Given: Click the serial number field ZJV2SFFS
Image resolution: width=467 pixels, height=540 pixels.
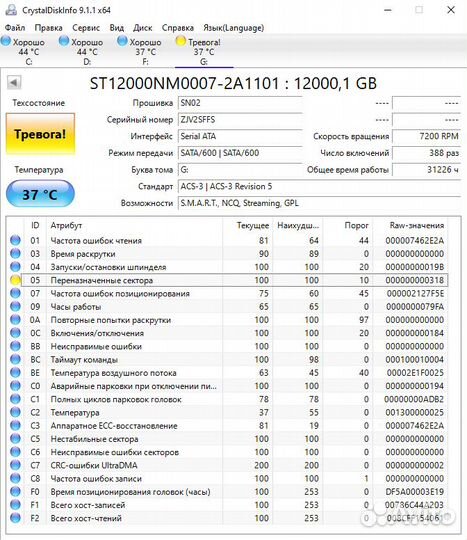Looking at the screenshot, I should tap(240, 120).
